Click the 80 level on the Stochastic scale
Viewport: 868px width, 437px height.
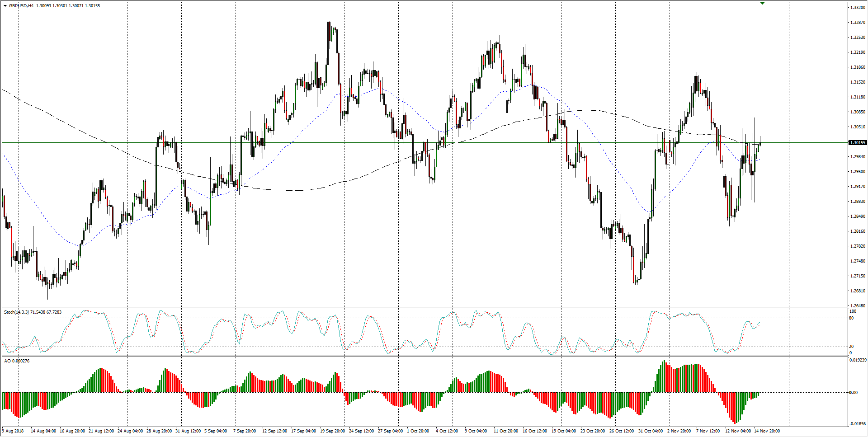pyautogui.click(x=851, y=318)
